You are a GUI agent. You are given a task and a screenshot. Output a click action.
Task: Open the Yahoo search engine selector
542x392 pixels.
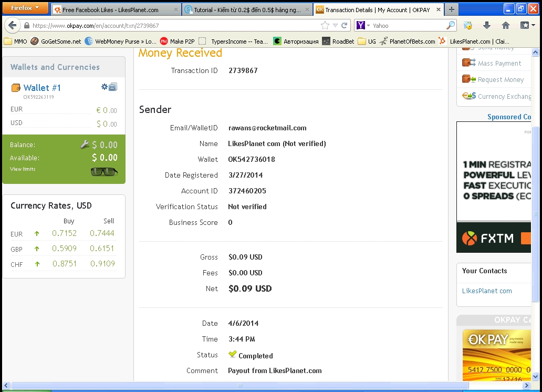coord(363,25)
